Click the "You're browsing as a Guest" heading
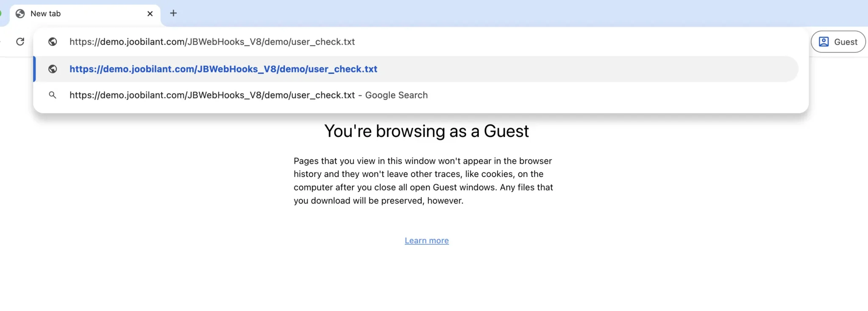This screenshot has width=868, height=311. click(426, 131)
